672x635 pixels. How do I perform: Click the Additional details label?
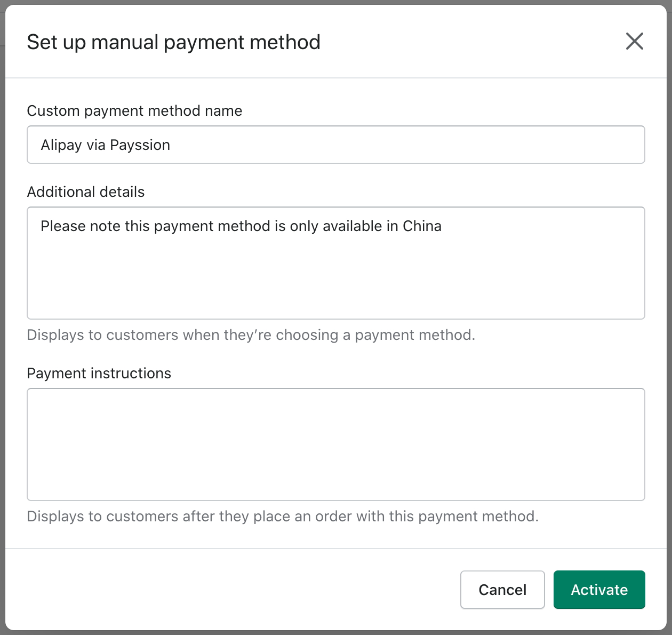[85, 192]
